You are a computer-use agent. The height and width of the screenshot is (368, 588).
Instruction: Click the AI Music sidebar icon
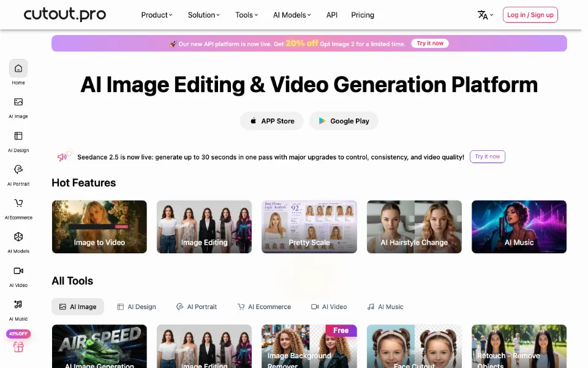pyautogui.click(x=18, y=304)
